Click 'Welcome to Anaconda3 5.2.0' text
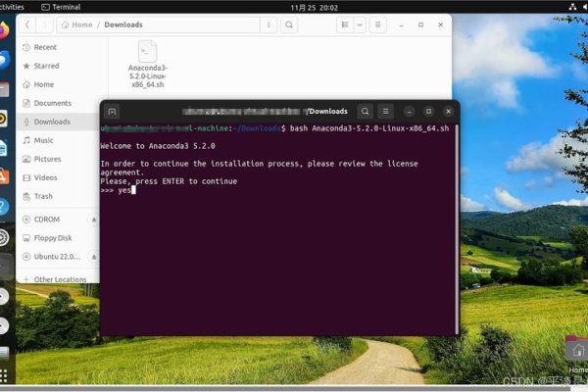Image resolution: width=588 pixels, height=392 pixels. click(158, 146)
